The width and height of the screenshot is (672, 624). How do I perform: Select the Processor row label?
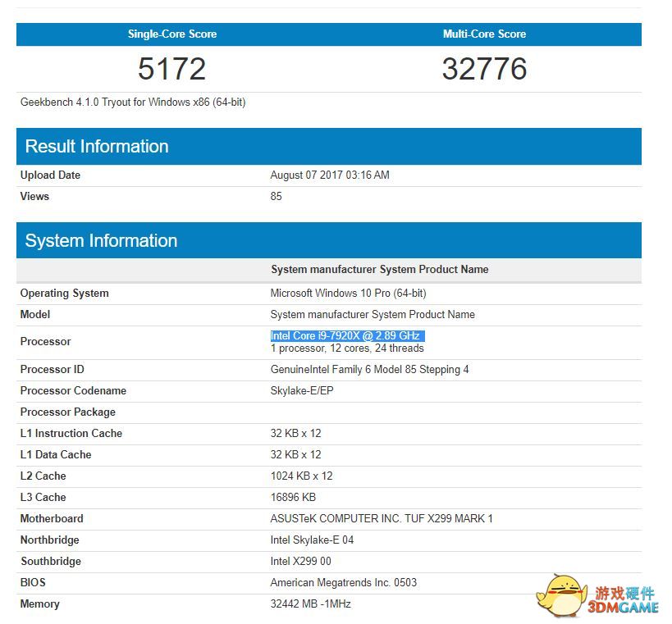tap(45, 342)
